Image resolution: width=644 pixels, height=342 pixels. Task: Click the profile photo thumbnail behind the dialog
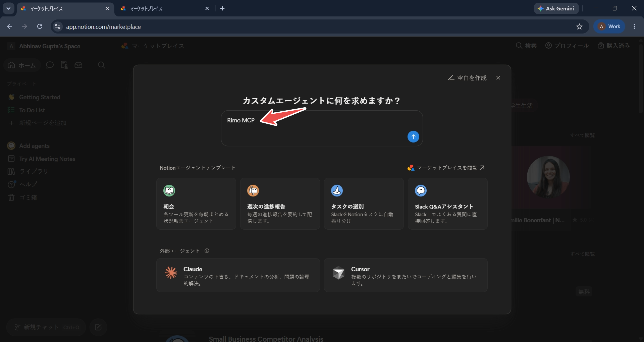(548, 177)
